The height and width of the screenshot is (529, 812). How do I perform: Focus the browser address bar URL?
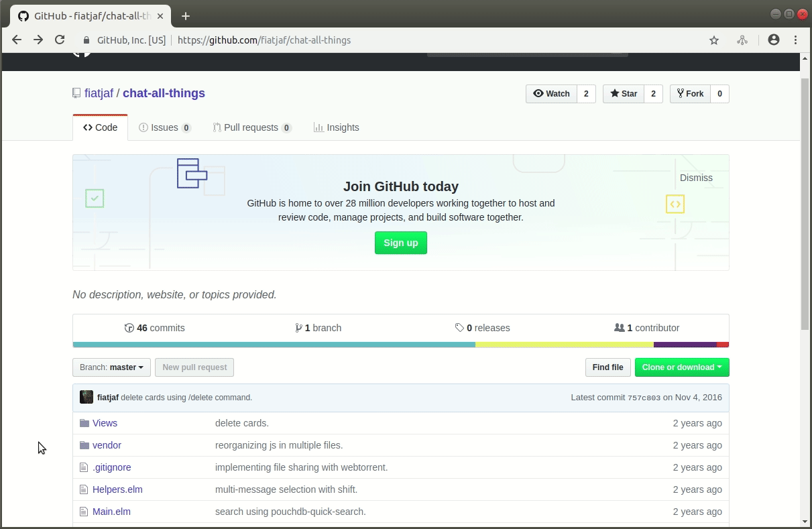pos(264,40)
